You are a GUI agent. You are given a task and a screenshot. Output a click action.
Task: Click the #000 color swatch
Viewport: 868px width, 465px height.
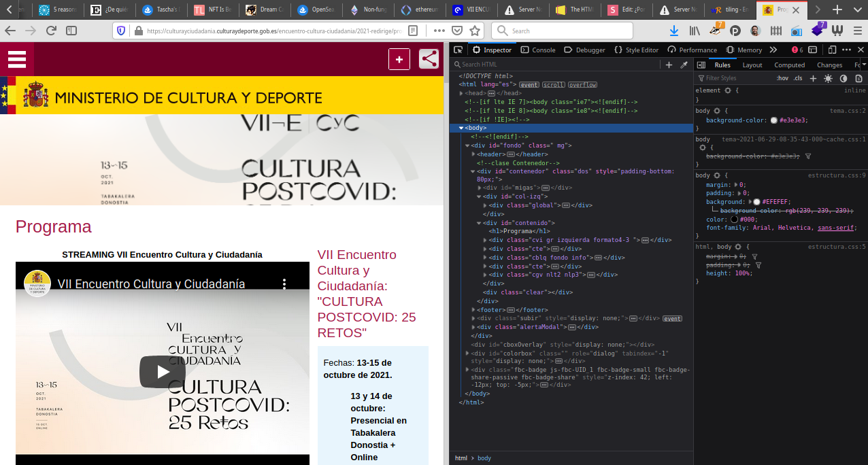pos(735,220)
